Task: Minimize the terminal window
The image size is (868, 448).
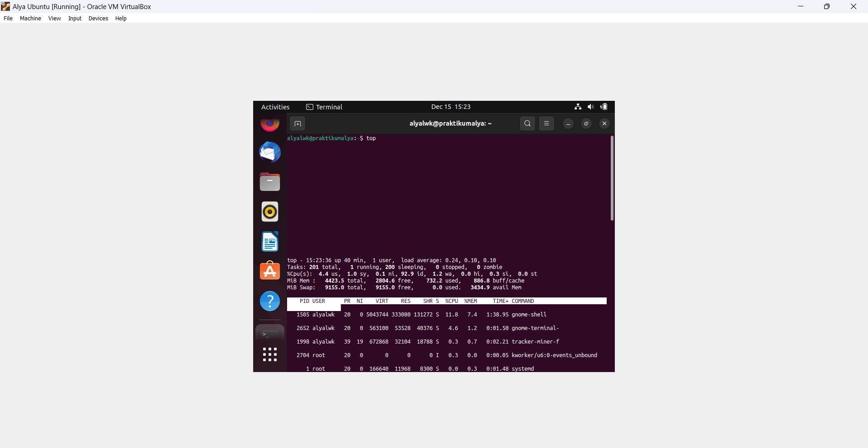Action: 568,123
